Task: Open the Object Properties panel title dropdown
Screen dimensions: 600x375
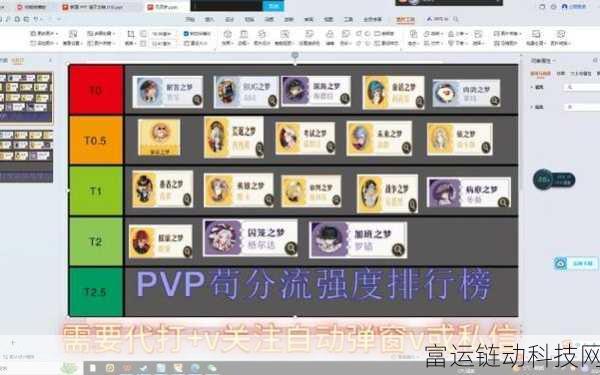Action: coord(543,60)
